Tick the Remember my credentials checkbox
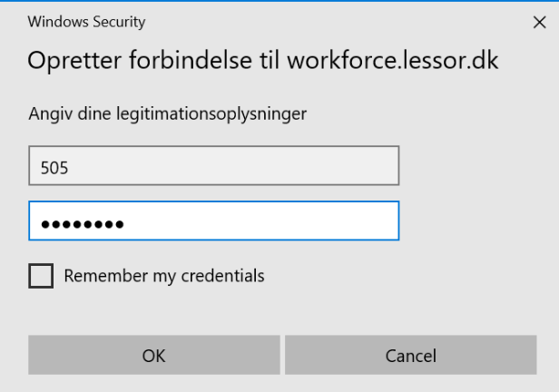Image resolution: width=559 pixels, height=392 pixels. (41, 276)
